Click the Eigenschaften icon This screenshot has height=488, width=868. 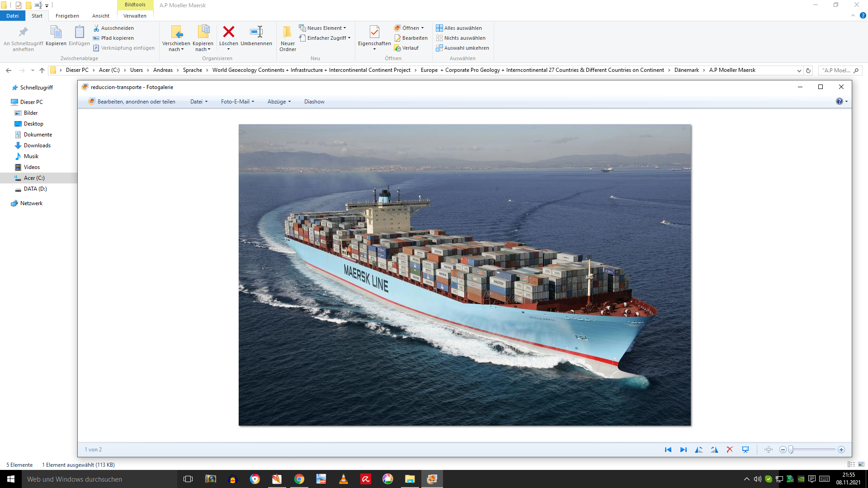pyautogui.click(x=374, y=32)
